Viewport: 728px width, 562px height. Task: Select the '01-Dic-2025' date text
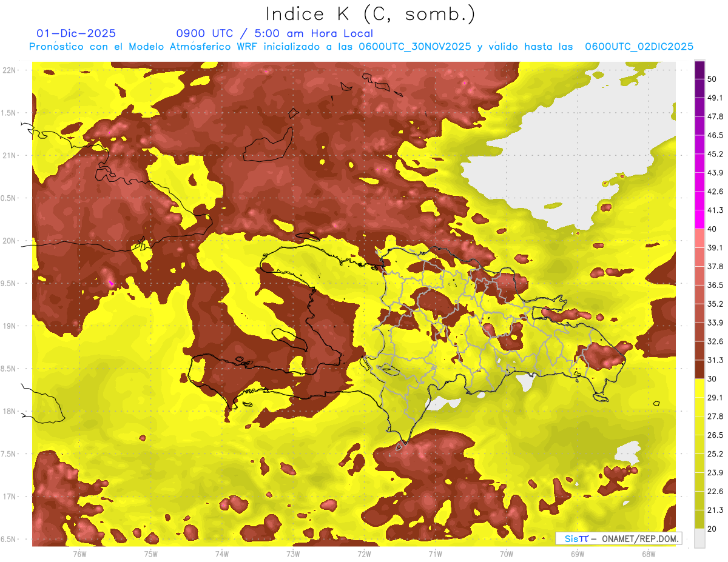(x=76, y=33)
